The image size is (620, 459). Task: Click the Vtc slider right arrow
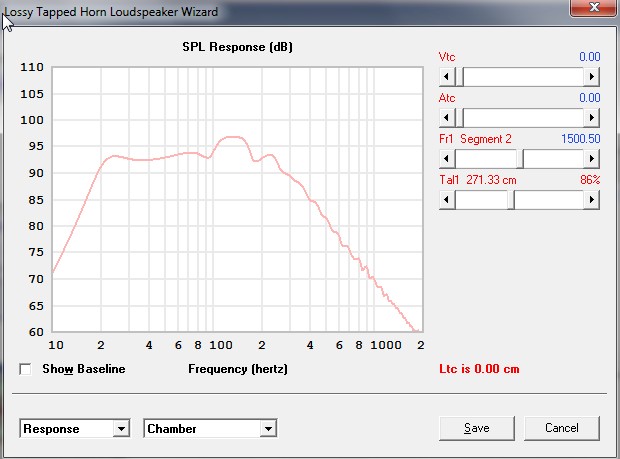pos(592,76)
